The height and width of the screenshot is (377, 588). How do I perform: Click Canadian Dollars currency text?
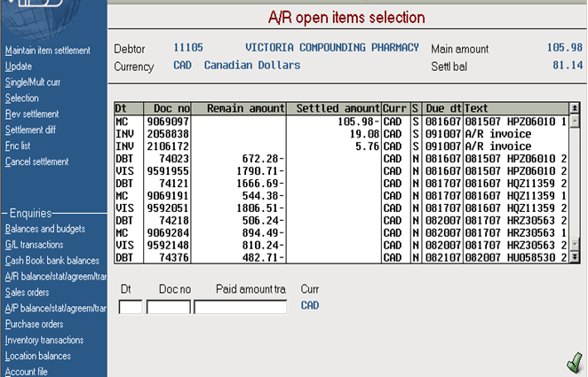click(x=252, y=65)
